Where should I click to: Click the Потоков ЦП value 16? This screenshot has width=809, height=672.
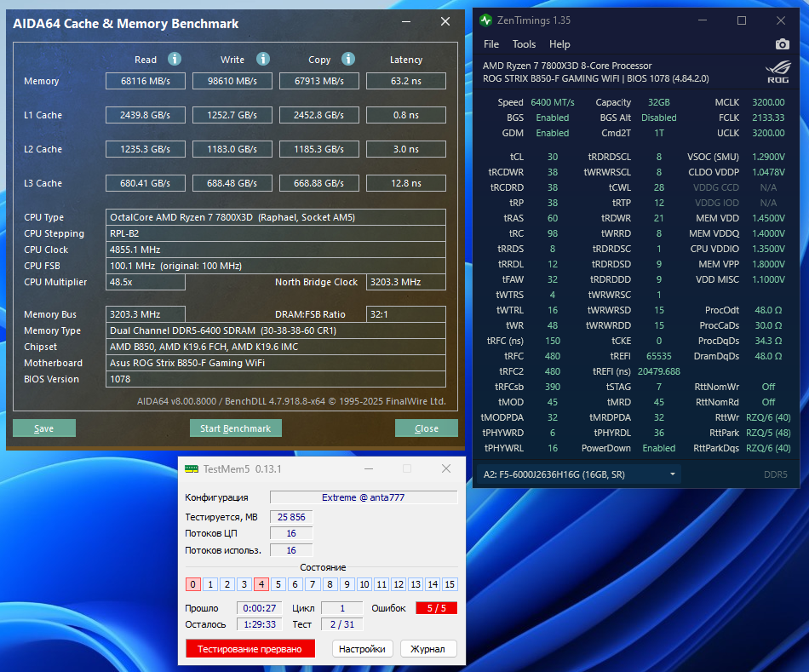point(291,533)
